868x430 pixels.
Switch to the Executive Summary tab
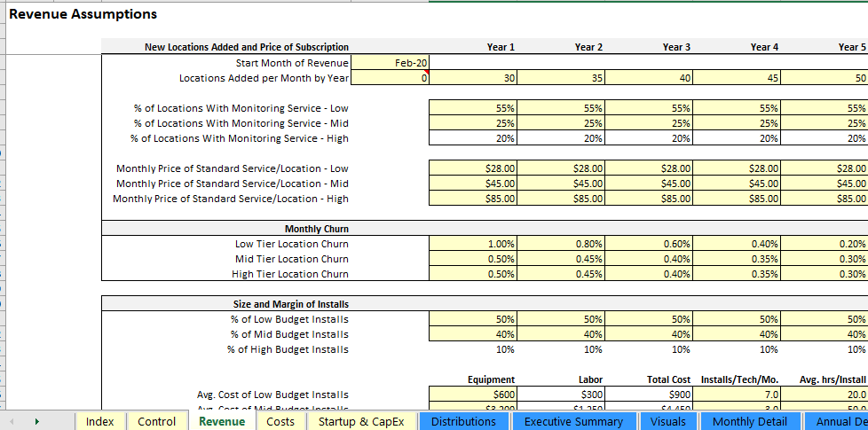pos(573,421)
